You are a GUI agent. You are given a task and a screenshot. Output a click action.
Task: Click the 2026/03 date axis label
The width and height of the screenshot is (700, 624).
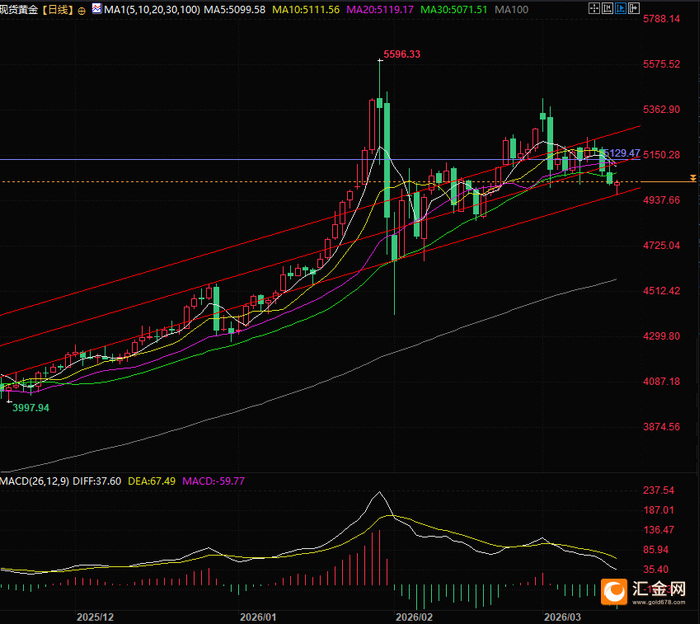coord(562,617)
